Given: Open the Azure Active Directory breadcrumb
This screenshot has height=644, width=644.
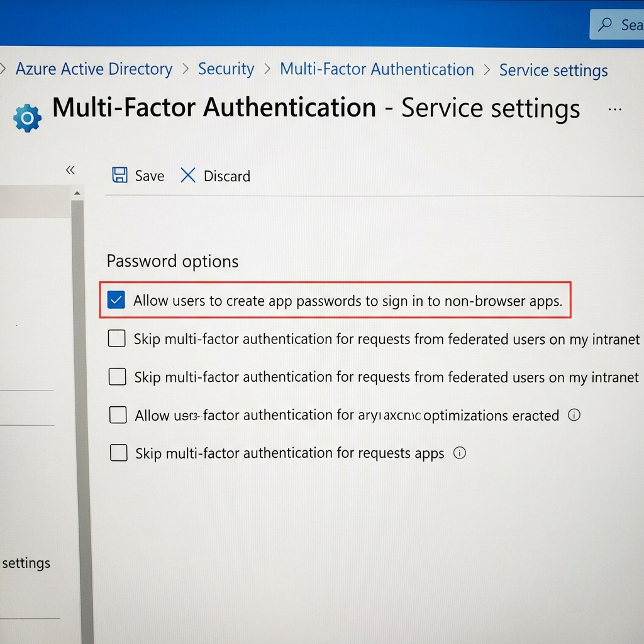Looking at the screenshot, I should point(93,69).
